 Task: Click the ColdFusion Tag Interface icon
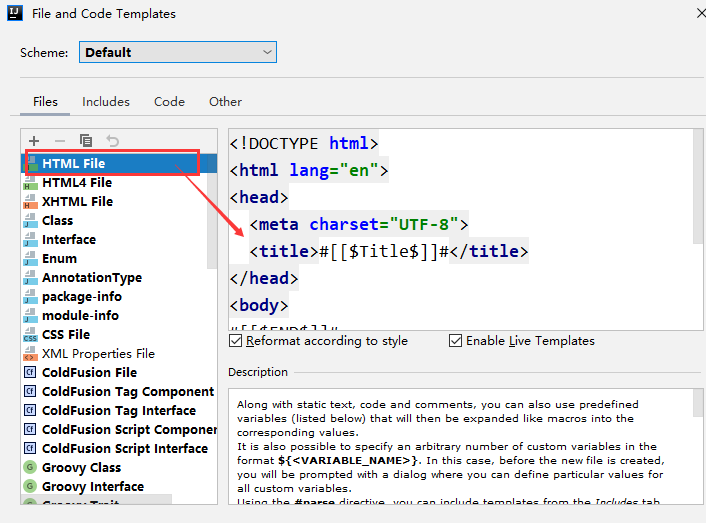pyautogui.click(x=30, y=410)
